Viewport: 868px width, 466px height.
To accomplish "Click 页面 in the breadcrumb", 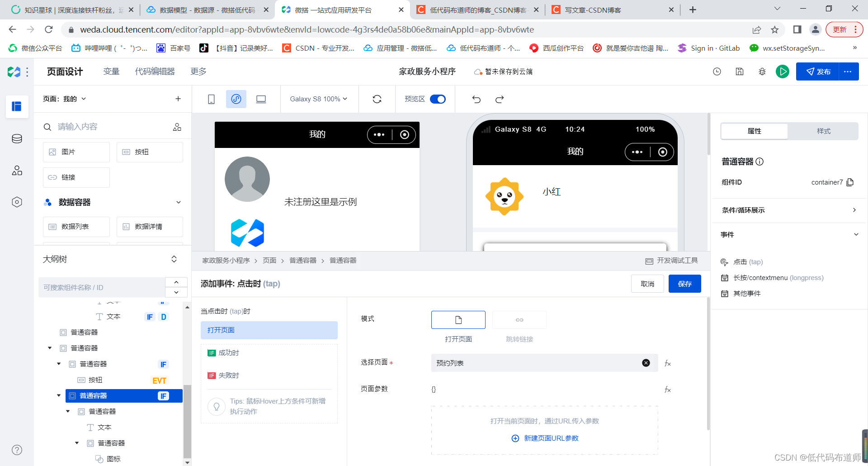I will pyautogui.click(x=269, y=261).
